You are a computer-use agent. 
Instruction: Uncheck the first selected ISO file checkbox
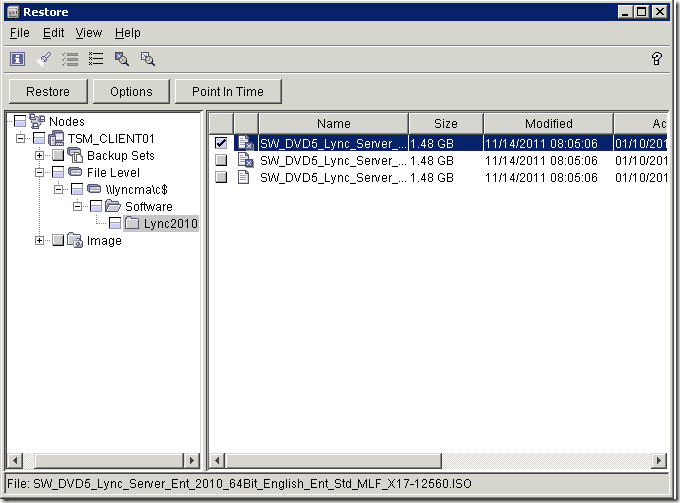pos(220,143)
